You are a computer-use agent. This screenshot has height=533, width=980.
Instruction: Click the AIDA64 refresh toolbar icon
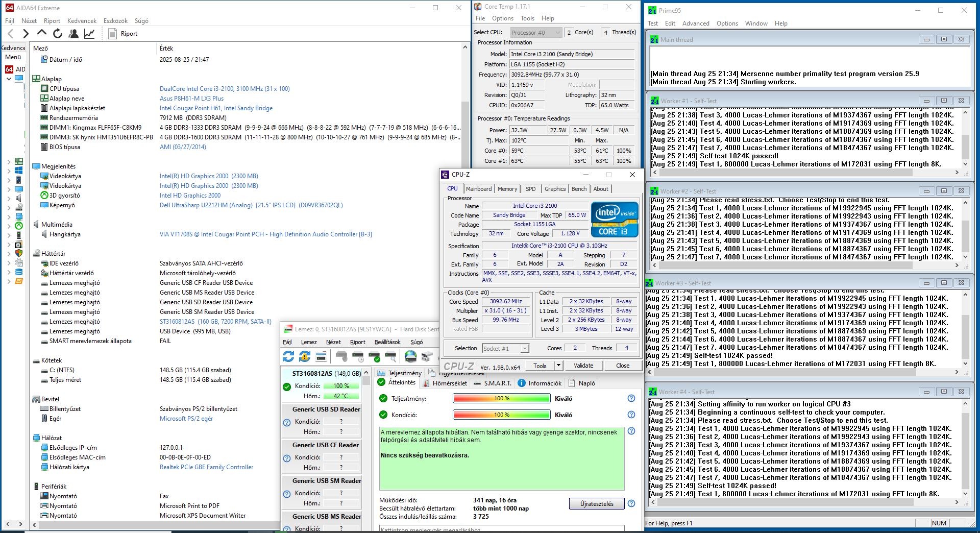click(x=58, y=34)
